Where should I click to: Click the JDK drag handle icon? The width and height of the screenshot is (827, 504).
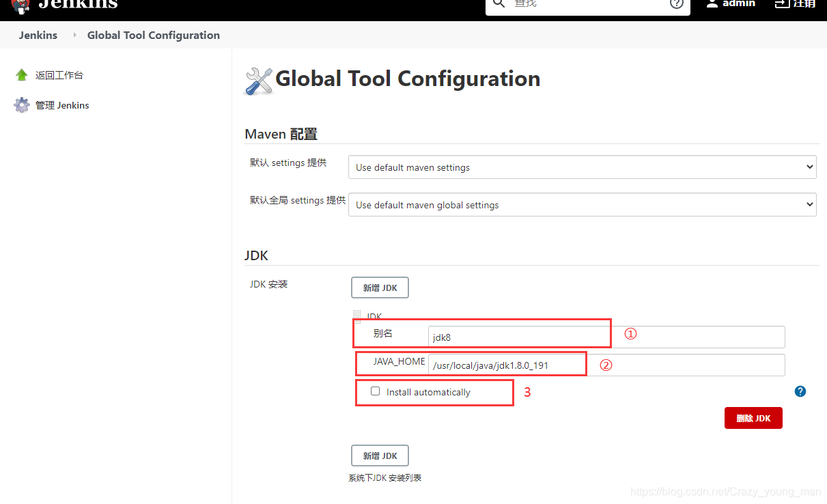click(x=356, y=316)
